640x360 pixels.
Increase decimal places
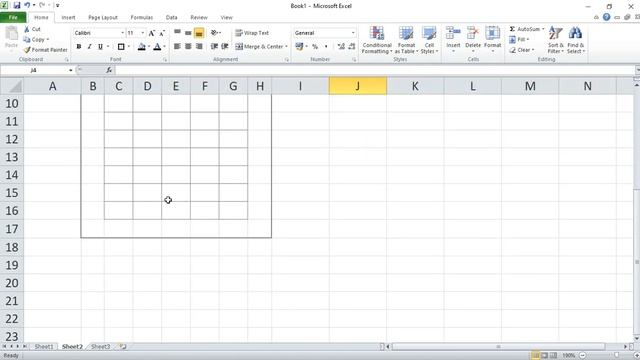tap(341, 47)
